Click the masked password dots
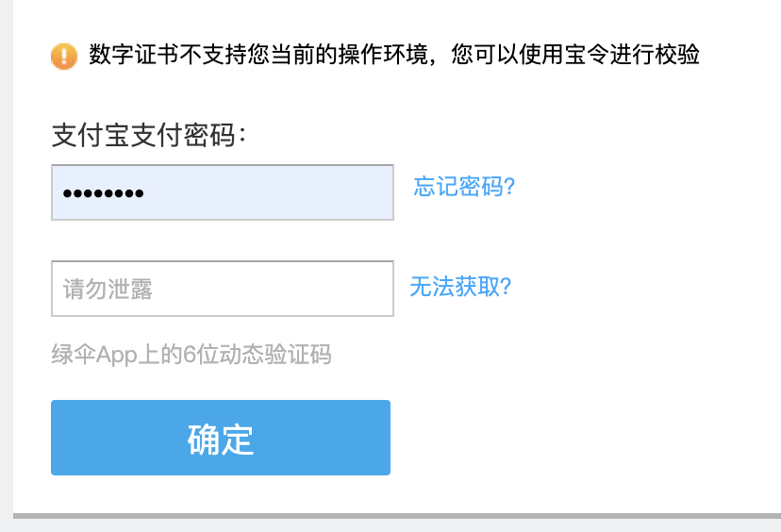 103,194
